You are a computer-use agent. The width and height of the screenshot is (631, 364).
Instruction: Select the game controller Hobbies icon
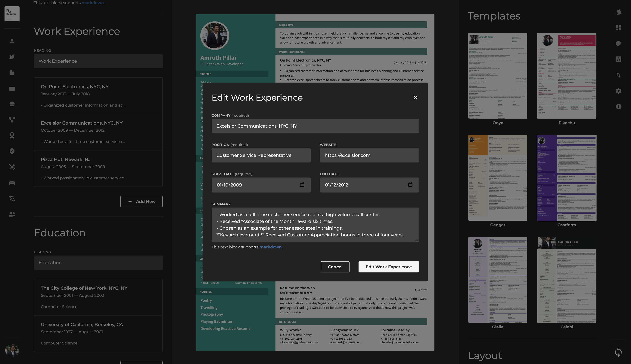coord(12,183)
